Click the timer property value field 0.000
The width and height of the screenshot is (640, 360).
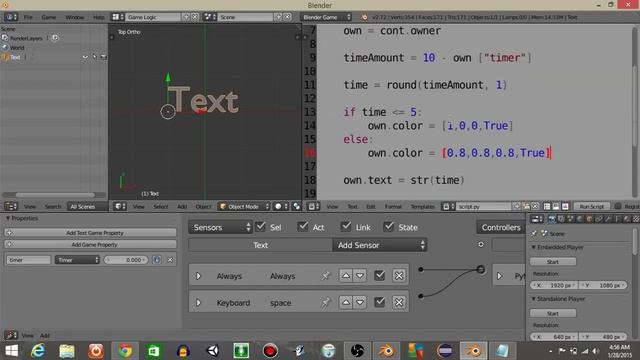pos(126,260)
